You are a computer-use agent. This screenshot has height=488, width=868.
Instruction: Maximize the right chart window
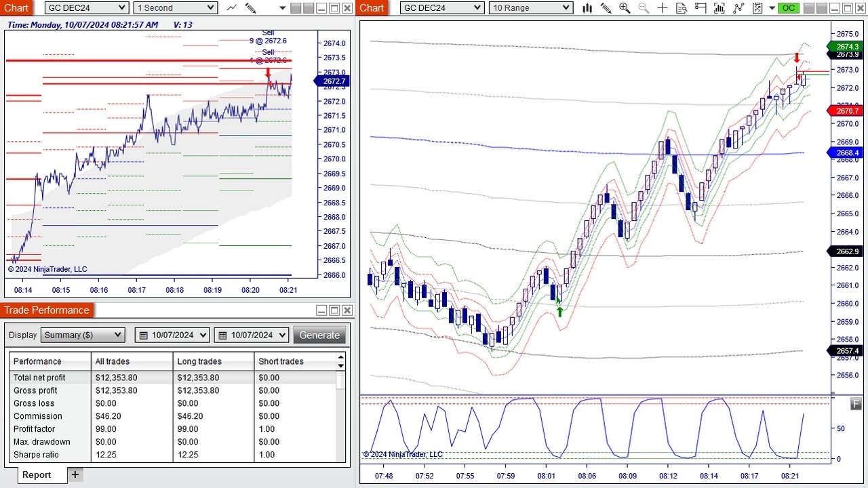[848, 8]
